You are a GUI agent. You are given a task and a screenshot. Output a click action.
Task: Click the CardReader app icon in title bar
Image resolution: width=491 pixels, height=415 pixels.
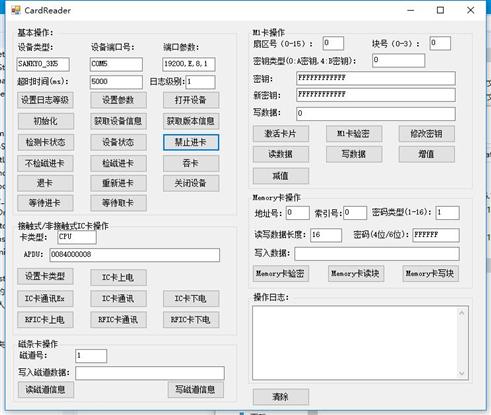point(16,10)
